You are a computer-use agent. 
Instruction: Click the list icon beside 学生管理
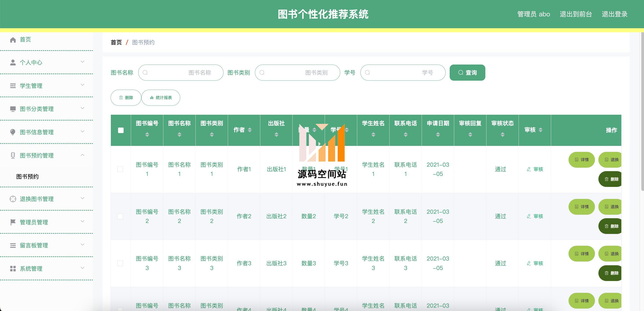coord(13,86)
